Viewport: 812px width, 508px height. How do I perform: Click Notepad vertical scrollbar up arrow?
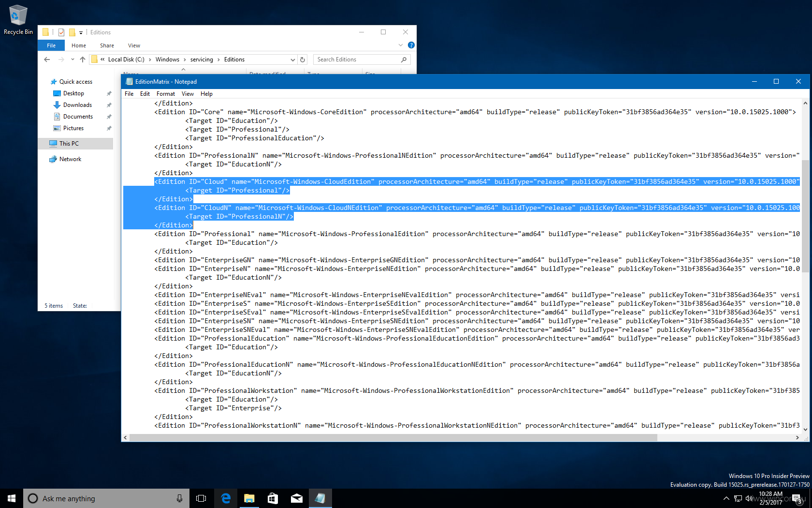[x=805, y=103]
